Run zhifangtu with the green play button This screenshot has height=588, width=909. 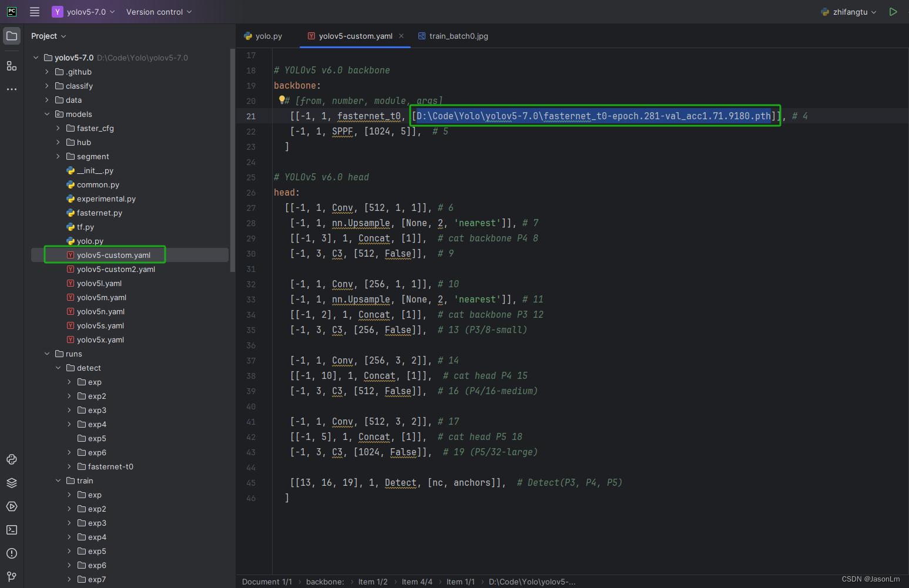pyautogui.click(x=893, y=12)
